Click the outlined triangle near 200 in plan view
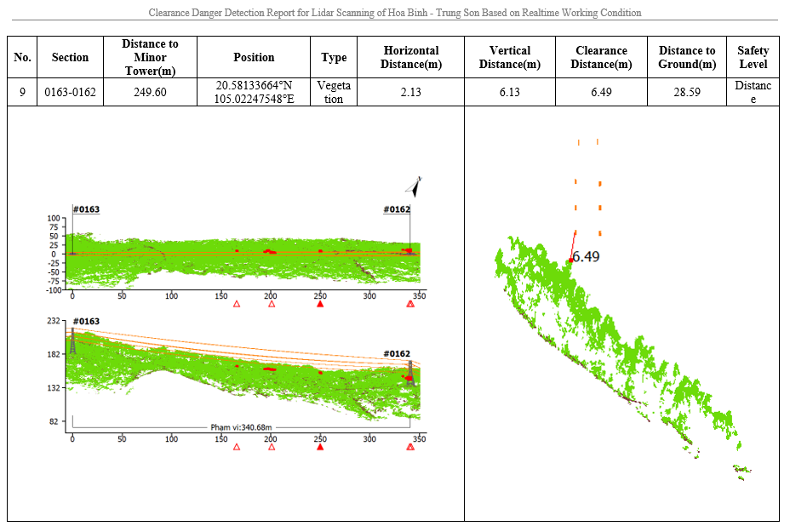This screenshot has width=790, height=532. pos(272,304)
